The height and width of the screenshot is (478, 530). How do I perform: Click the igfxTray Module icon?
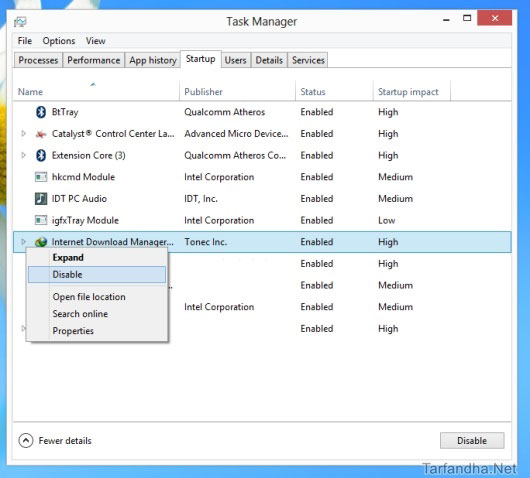41,220
